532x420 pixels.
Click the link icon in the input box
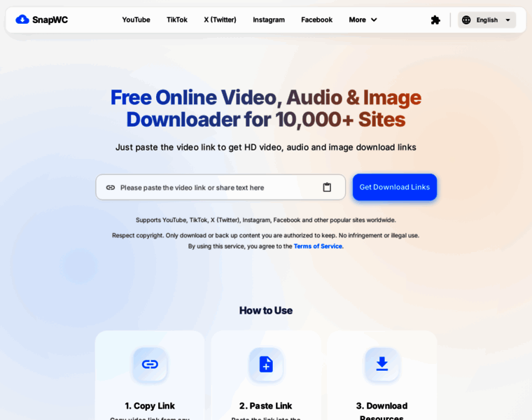111,188
